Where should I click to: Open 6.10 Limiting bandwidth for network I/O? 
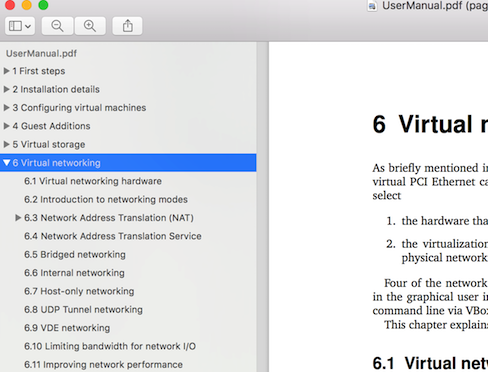point(110,346)
